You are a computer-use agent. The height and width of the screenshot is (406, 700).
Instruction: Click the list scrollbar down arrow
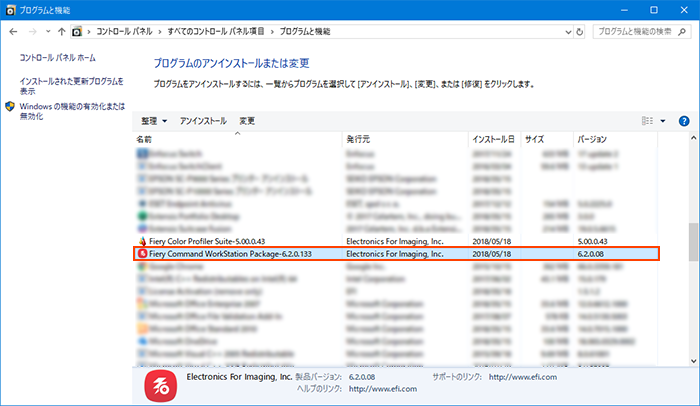(693, 361)
